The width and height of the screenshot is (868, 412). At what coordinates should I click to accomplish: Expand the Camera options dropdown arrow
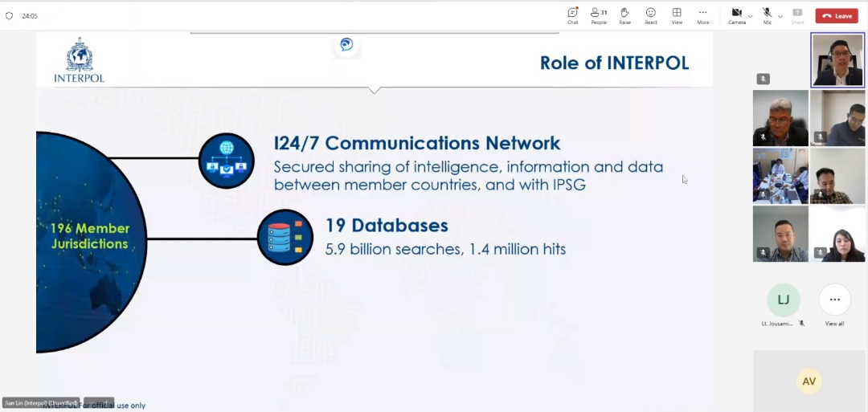pos(750,16)
